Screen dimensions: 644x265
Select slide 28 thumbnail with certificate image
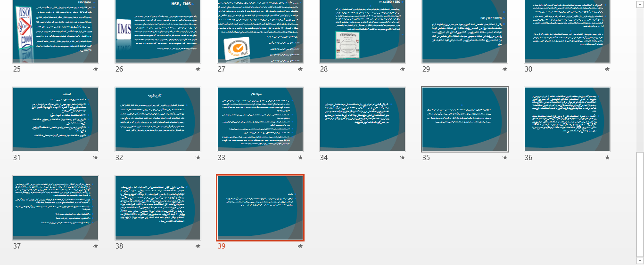(363, 31)
